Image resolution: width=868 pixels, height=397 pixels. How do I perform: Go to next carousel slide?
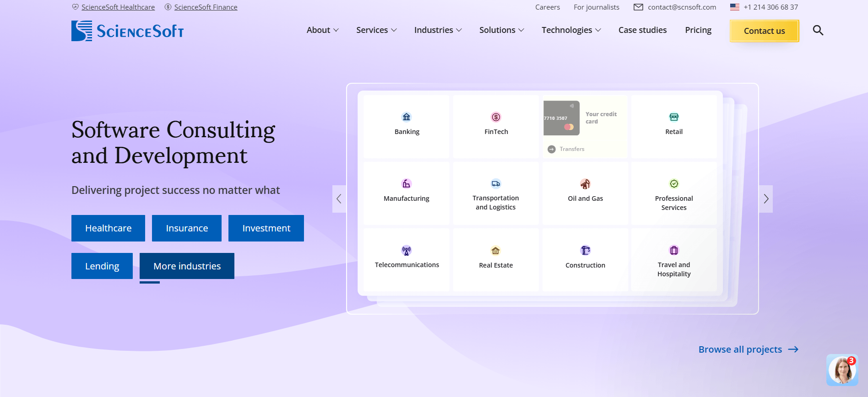coord(766,199)
